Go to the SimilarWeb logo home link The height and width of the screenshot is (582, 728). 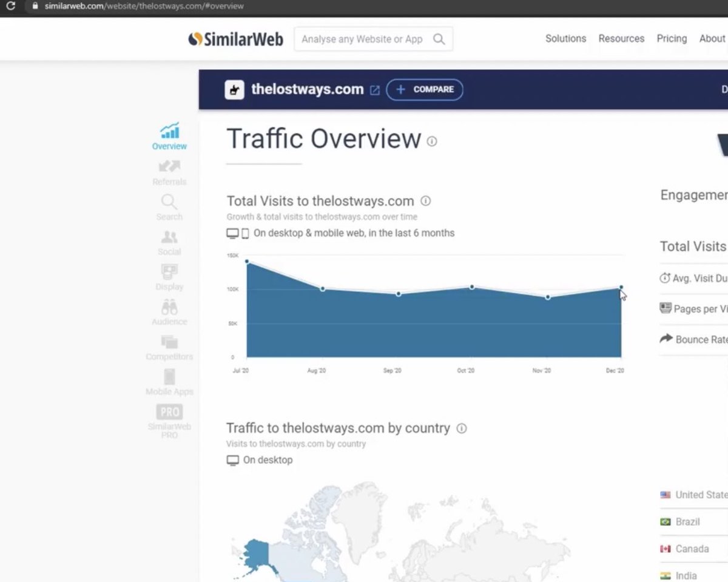pyautogui.click(x=235, y=39)
